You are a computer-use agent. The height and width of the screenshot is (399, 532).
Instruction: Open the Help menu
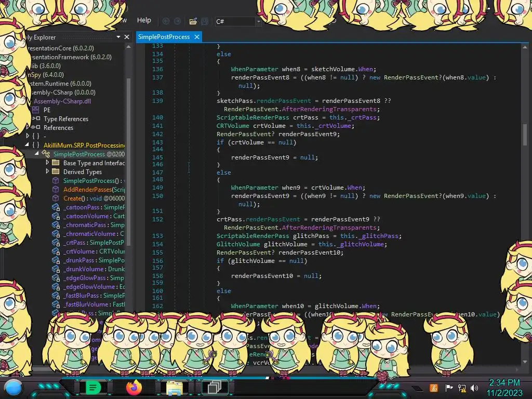[x=144, y=20]
